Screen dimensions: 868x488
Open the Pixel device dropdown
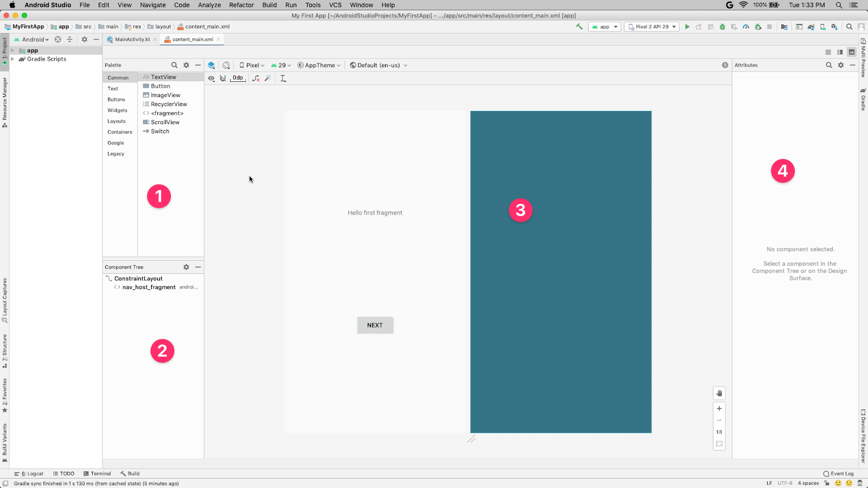coord(252,65)
